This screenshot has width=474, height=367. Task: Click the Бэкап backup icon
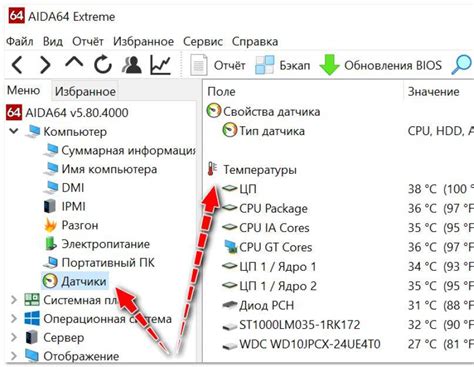[x=264, y=65]
